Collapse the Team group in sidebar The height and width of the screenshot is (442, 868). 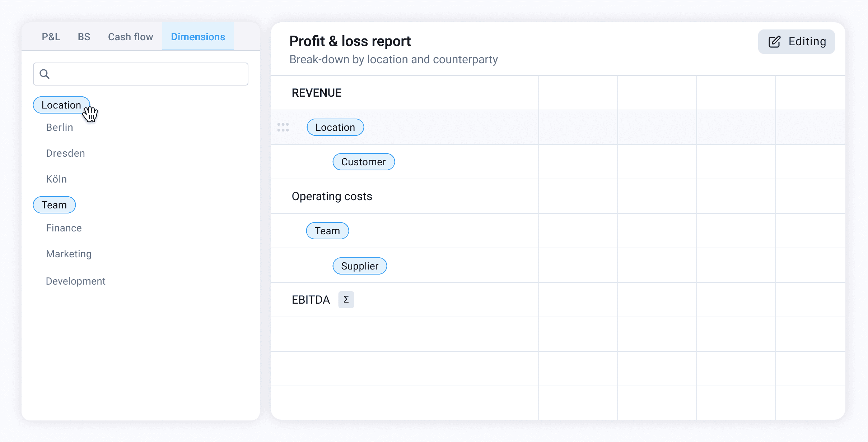54,205
